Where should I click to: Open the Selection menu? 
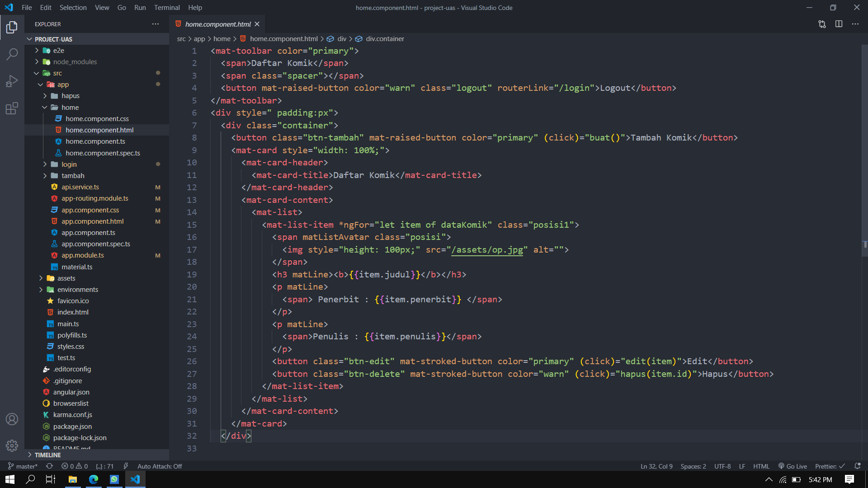[73, 7]
